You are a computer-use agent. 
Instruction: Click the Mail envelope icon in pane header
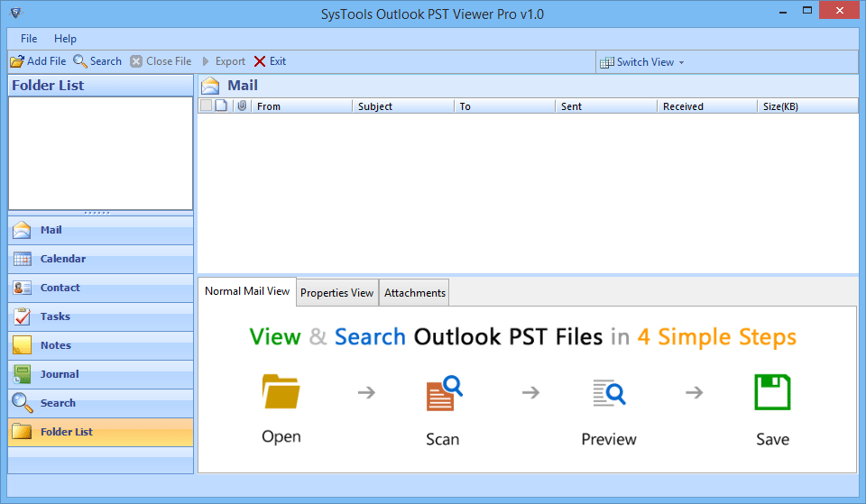click(210, 86)
